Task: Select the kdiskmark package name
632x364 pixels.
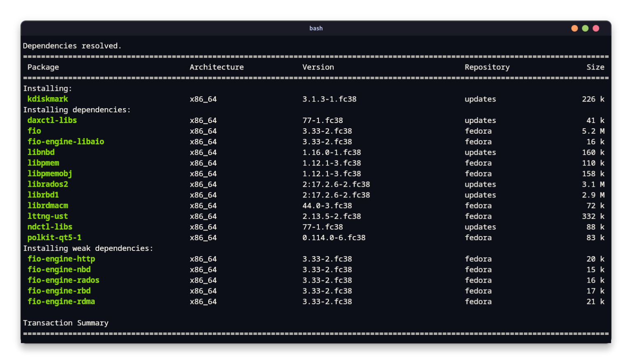Action: pos(48,99)
